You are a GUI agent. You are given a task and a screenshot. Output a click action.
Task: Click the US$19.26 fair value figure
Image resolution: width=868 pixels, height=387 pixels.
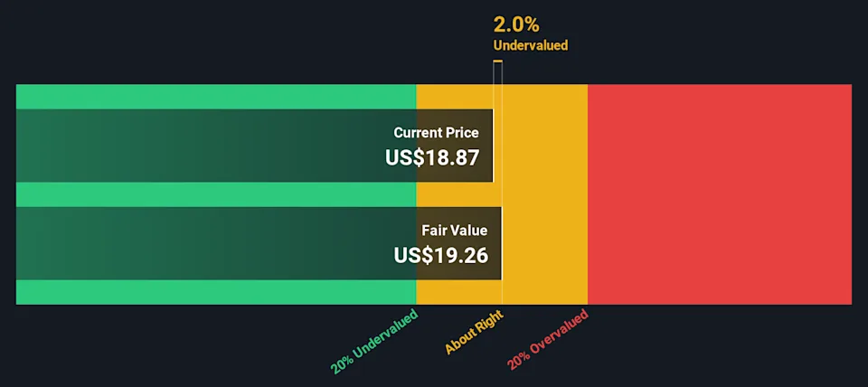coord(441,255)
